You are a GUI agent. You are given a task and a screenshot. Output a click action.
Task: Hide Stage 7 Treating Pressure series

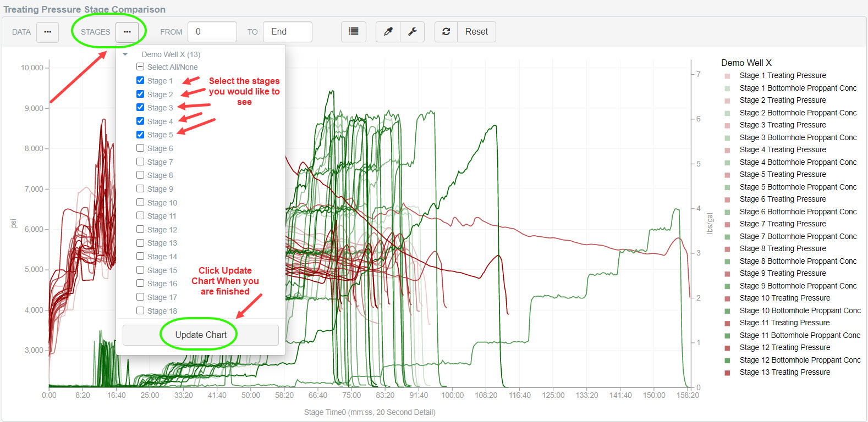click(x=783, y=224)
